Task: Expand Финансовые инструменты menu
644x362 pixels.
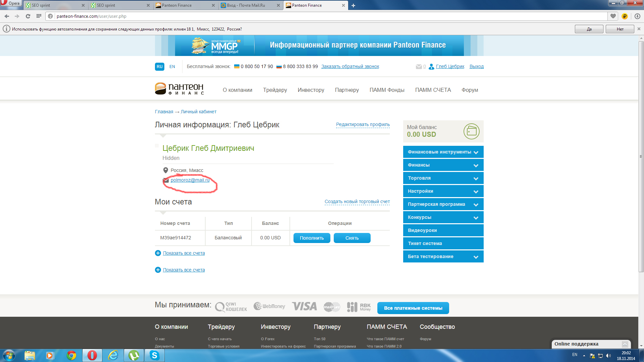Action: pyautogui.click(x=443, y=152)
